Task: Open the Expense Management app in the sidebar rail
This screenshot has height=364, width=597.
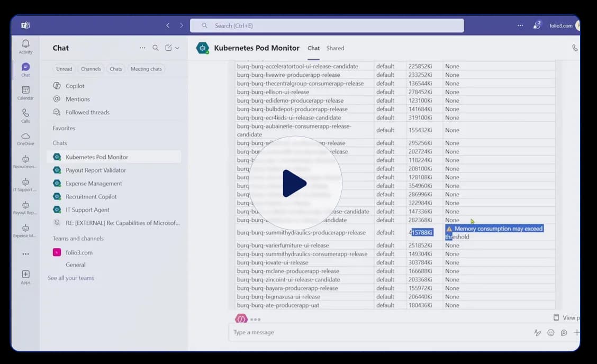Action: [25, 231]
